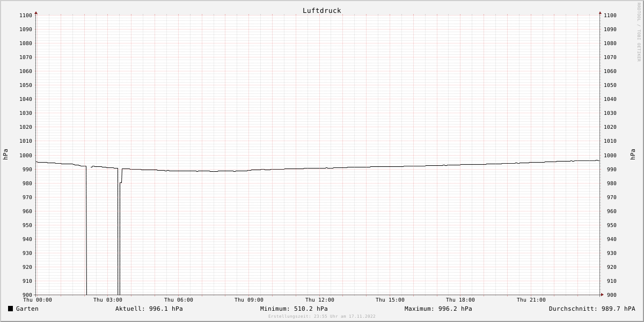Click the "1050" label on the left axis
The height and width of the screenshot is (322, 644).
click(26, 85)
